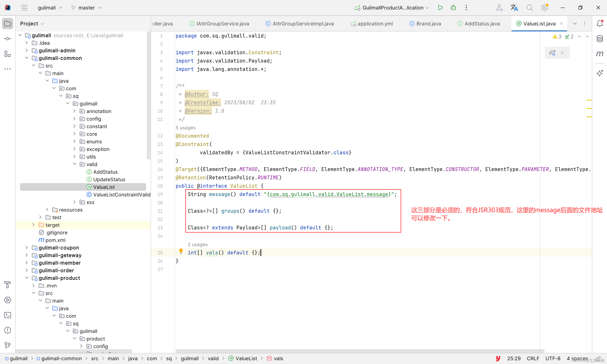Viewport: 607px width, 364px height.
Task: Click the intention light bulb on line 25
Action: click(x=181, y=251)
